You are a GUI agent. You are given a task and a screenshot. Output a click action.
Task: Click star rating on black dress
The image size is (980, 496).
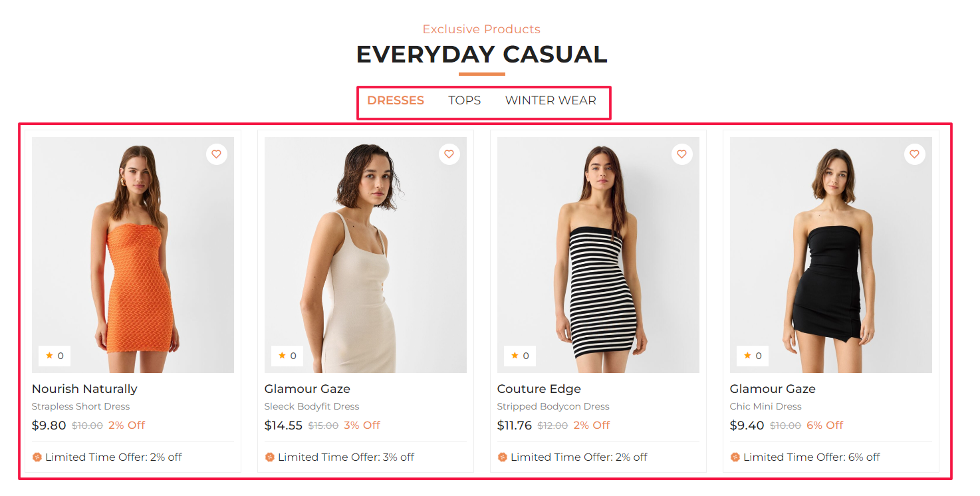coord(753,356)
